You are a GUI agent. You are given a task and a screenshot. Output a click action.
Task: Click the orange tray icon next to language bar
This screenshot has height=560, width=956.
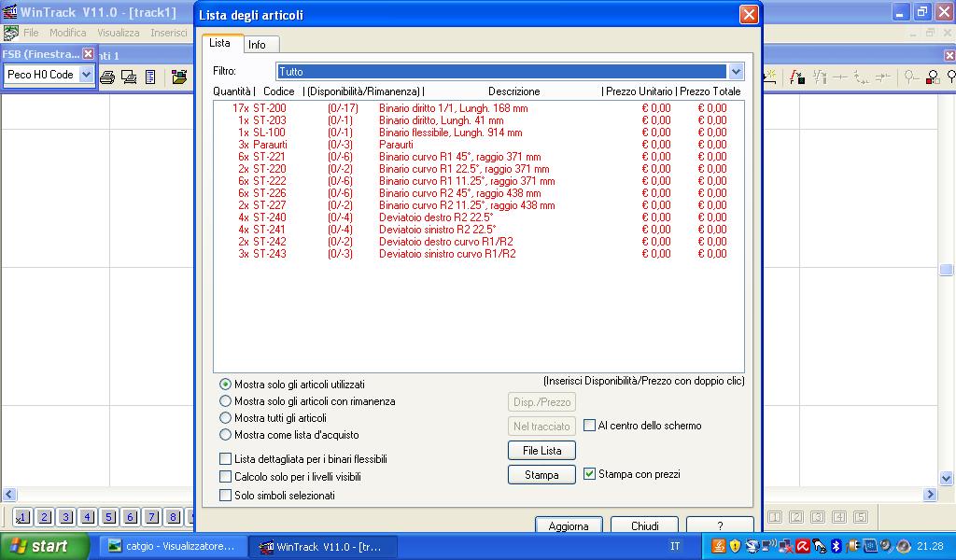click(x=718, y=546)
